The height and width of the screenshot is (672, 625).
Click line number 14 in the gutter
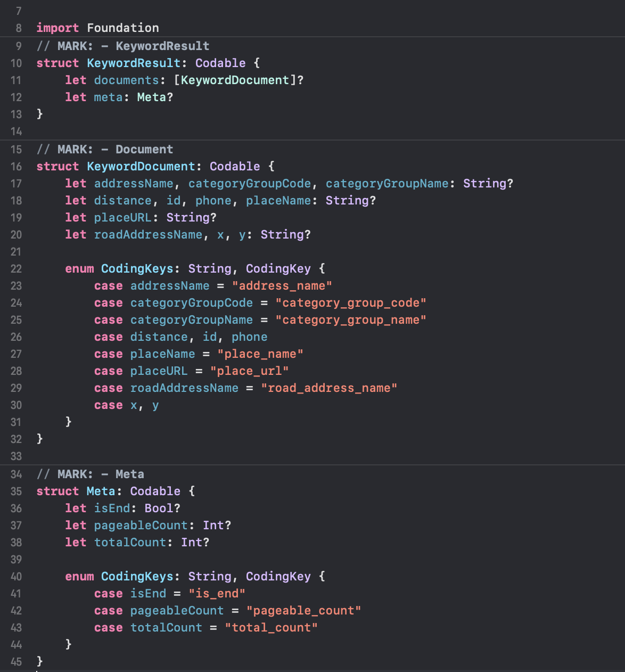click(16, 132)
